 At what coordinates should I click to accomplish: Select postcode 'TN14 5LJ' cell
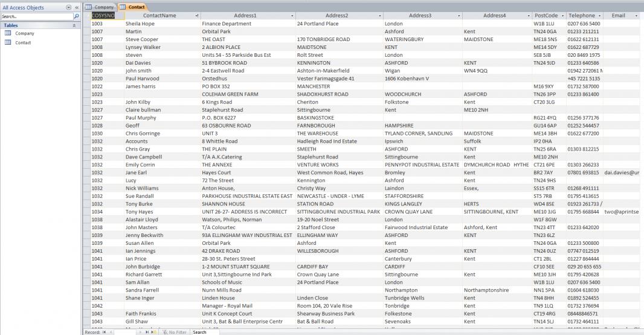pyautogui.click(x=549, y=322)
